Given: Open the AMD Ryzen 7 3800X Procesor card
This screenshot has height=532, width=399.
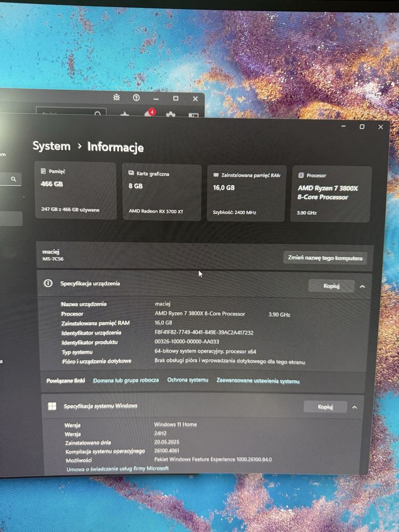Looking at the screenshot, I should click(x=331, y=194).
